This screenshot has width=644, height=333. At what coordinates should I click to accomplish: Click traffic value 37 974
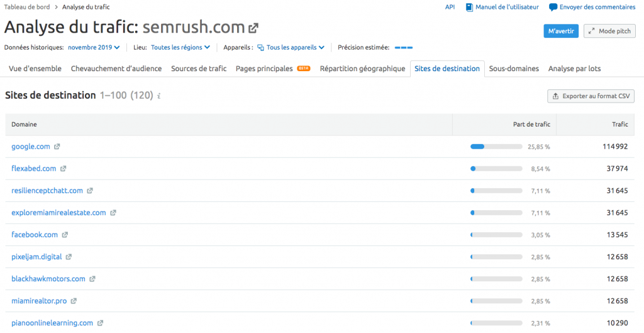618,169
